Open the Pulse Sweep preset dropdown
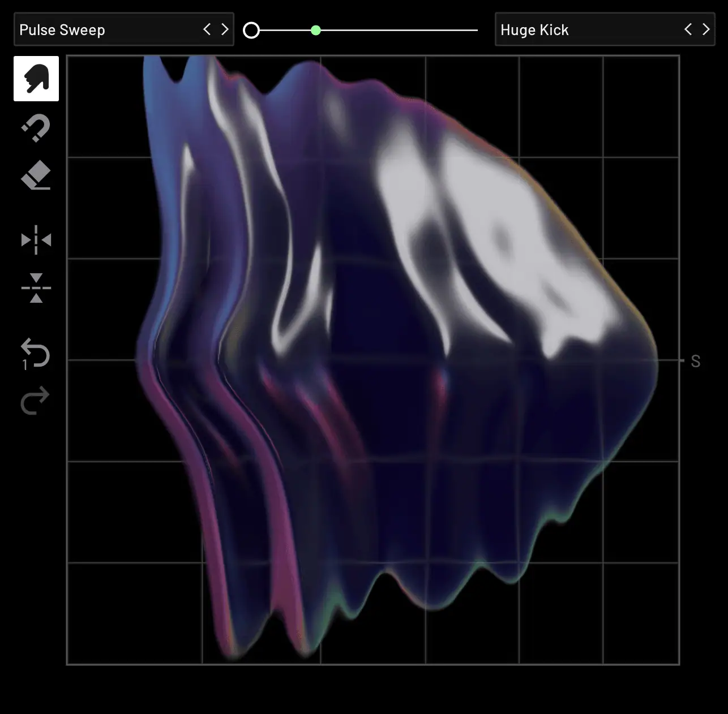 click(108, 29)
